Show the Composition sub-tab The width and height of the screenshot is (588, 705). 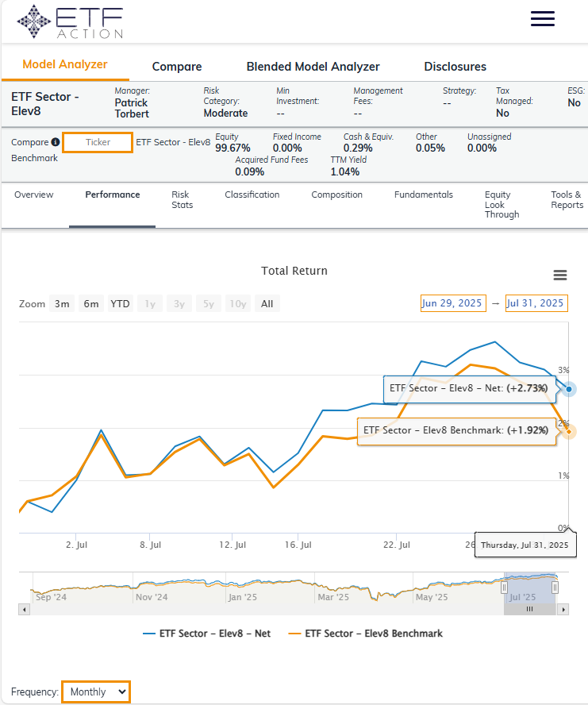pos(336,195)
